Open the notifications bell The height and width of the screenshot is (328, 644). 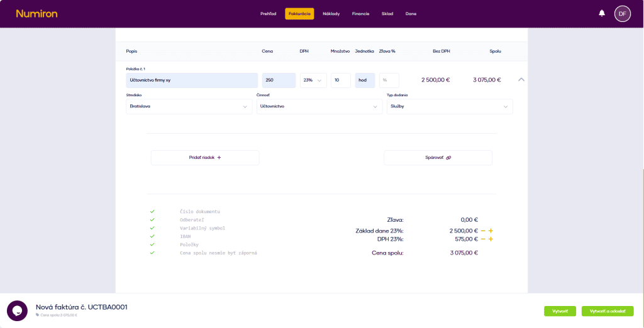(x=602, y=13)
